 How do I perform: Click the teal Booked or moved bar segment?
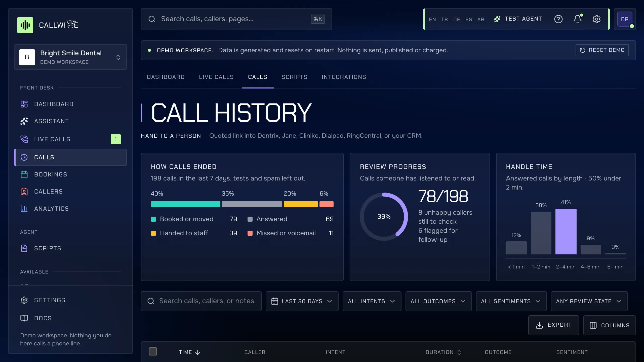185,204
